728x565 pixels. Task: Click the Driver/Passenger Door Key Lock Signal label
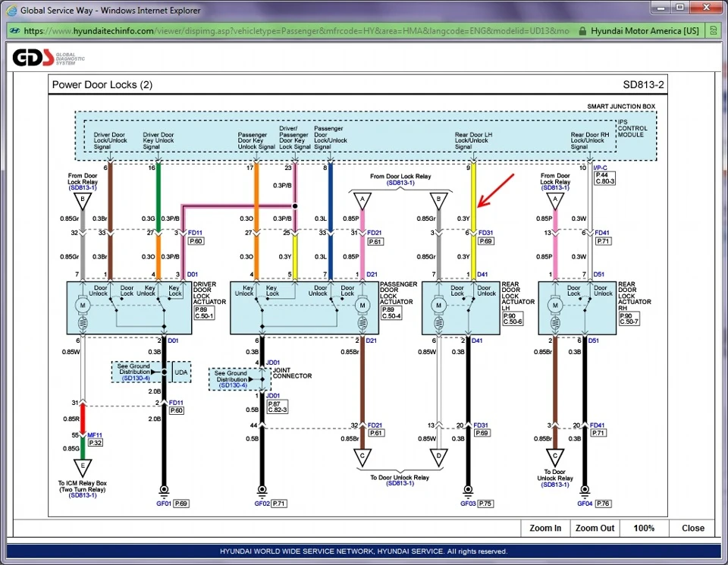294,137
